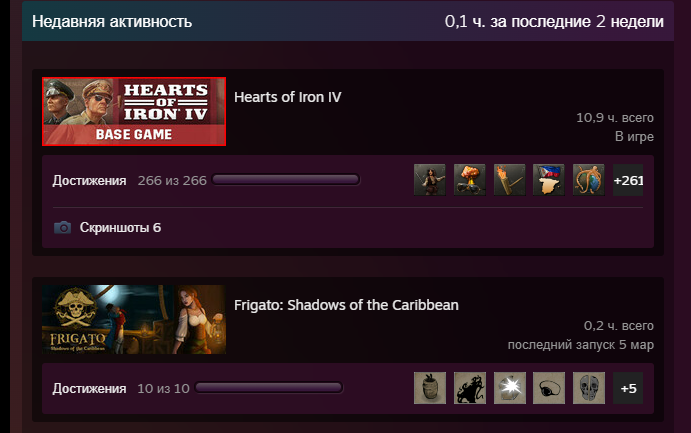This screenshot has width=691, height=433.
Task: Select the skull achievement icon
Action: pos(589,388)
